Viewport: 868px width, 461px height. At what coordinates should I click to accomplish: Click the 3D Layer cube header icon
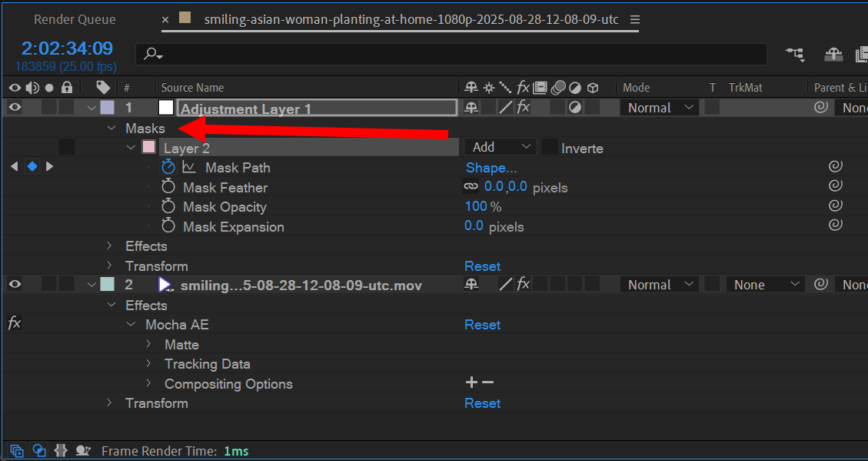pos(593,88)
